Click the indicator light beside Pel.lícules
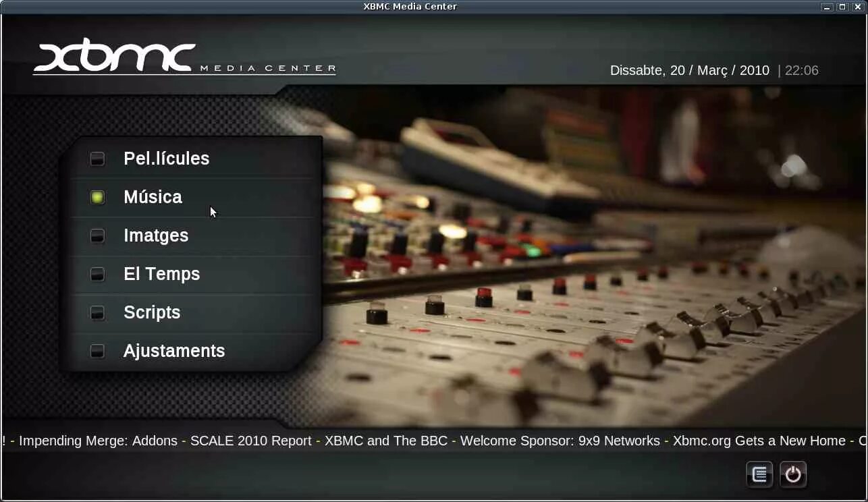 pyautogui.click(x=98, y=159)
